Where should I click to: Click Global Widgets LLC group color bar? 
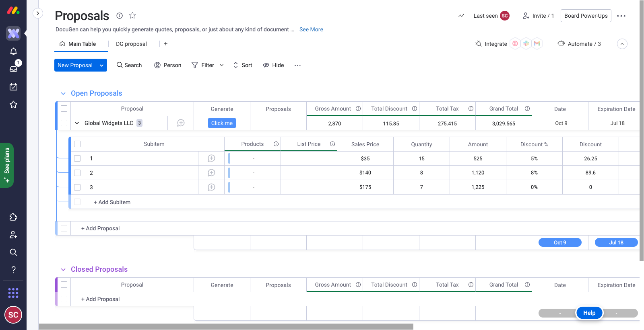pyautogui.click(x=56, y=123)
